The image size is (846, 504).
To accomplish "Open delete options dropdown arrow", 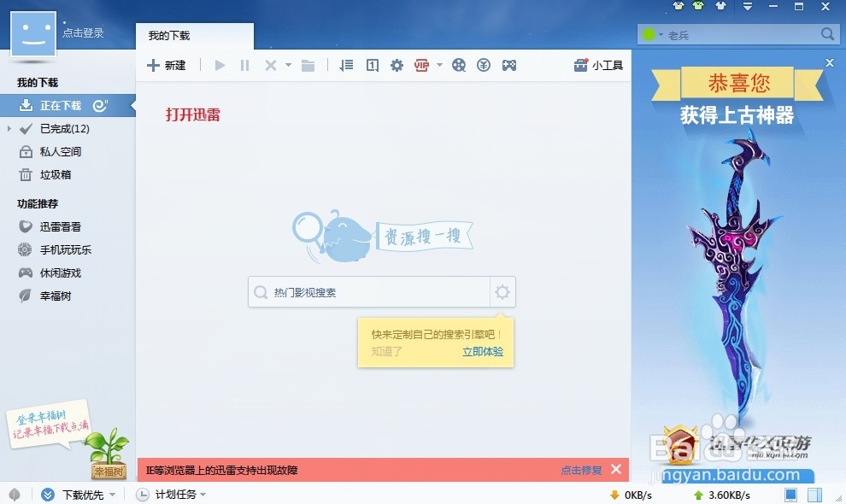I will click(x=288, y=65).
